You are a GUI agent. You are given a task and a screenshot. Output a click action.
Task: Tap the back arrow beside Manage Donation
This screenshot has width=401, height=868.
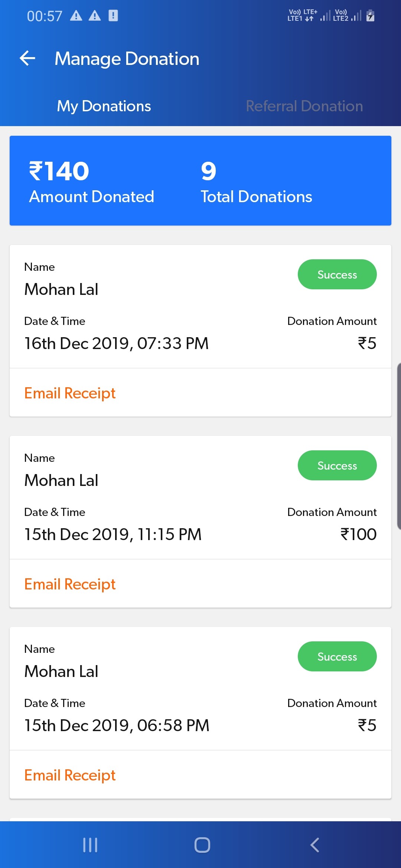point(27,59)
